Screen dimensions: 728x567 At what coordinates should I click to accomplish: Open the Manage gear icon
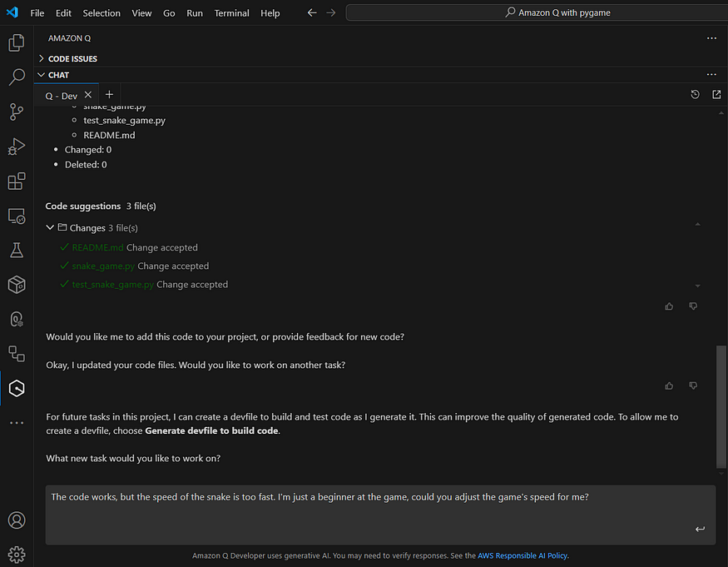click(17, 555)
